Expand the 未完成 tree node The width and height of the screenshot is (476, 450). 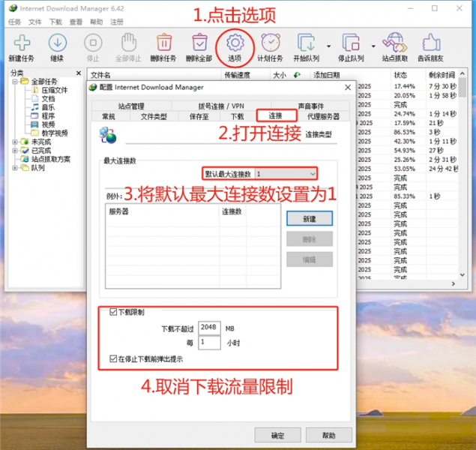(x=14, y=142)
